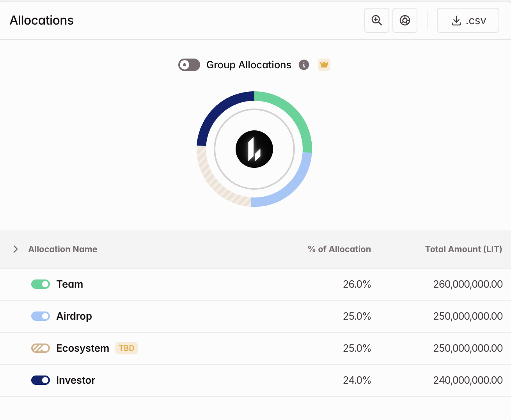Click the magnifier zoom icon
This screenshot has width=511, height=420.
376,20
